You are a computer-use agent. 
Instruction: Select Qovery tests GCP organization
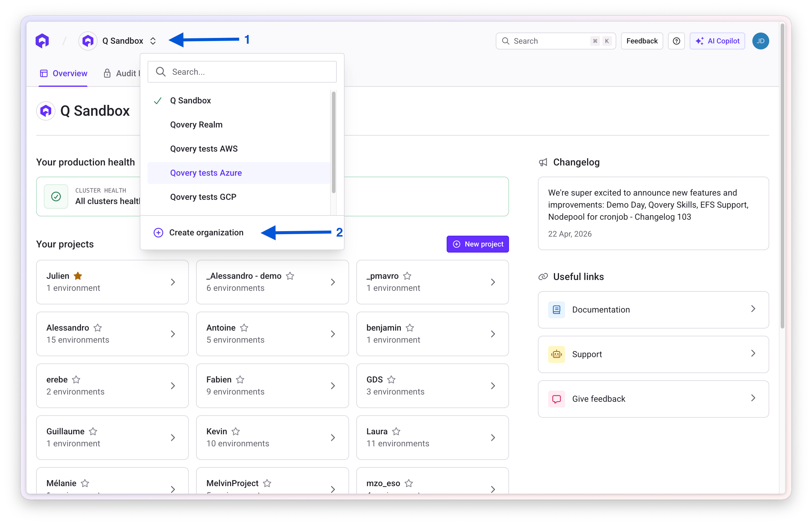239,197
